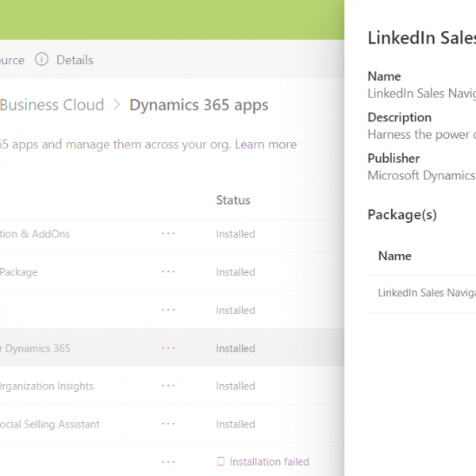Image resolution: width=476 pixels, height=476 pixels.
Task: Click the Package(s) heading in details panel
Action: (402, 215)
